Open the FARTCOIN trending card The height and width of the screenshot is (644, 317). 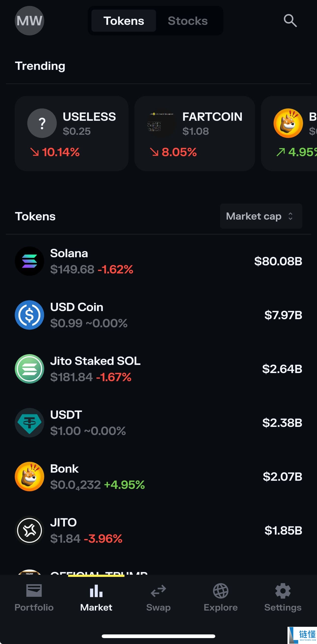coord(195,133)
